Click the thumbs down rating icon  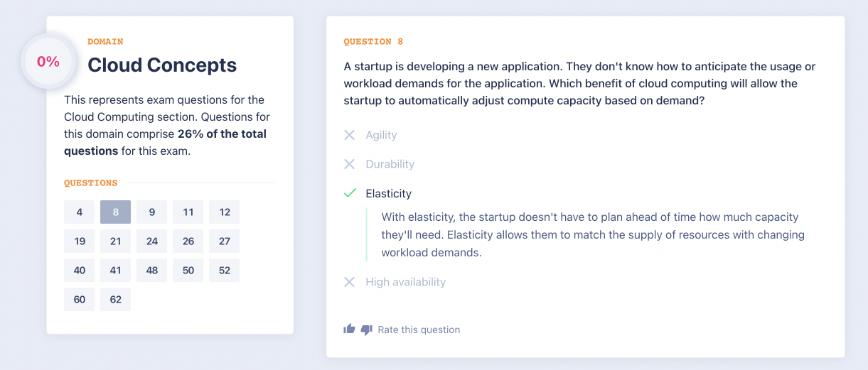point(366,330)
